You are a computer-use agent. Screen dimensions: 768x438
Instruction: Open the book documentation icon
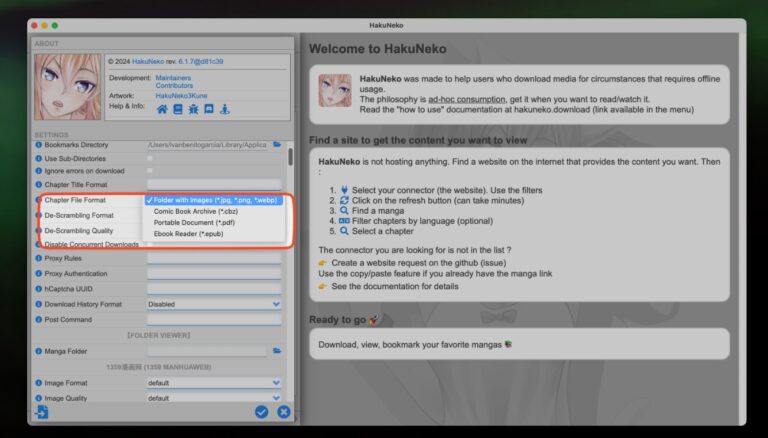(178, 109)
